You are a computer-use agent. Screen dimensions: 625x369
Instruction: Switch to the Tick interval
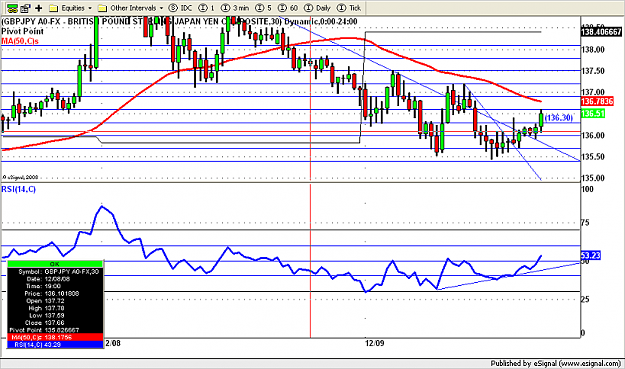349,8
